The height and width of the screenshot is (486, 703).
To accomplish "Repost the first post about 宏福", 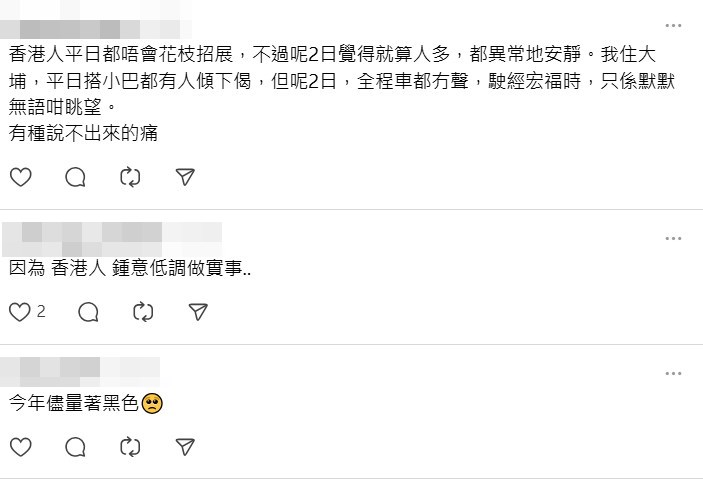I will tap(130, 177).
